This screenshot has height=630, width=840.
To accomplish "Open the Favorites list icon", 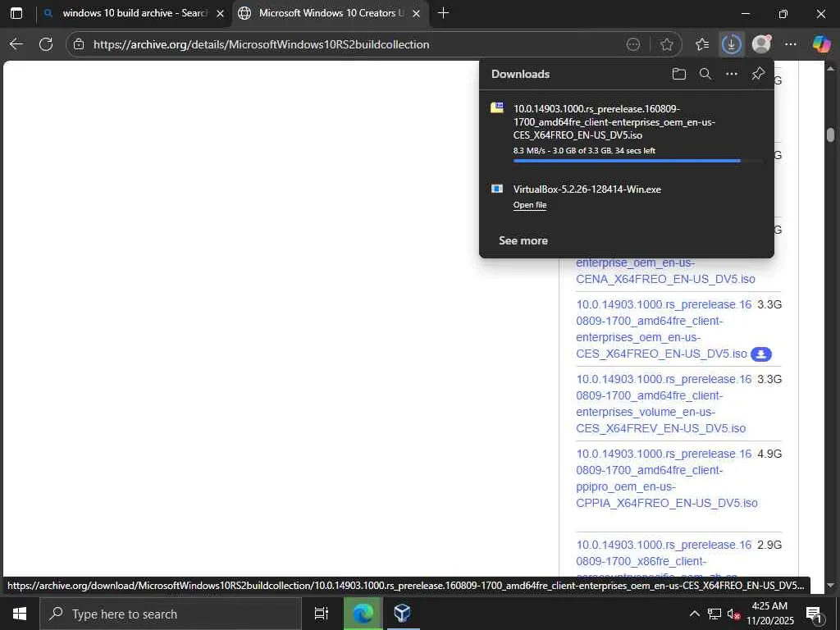I will [702, 44].
